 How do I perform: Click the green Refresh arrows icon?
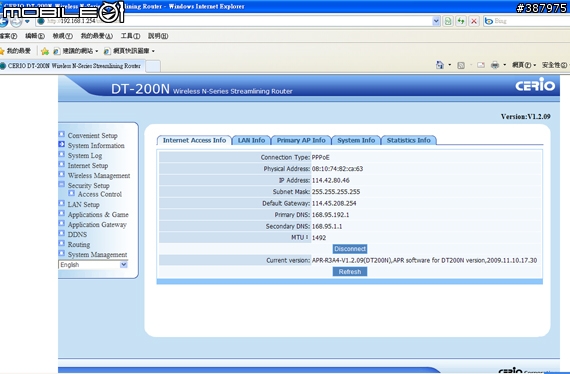pyautogui.click(x=461, y=21)
